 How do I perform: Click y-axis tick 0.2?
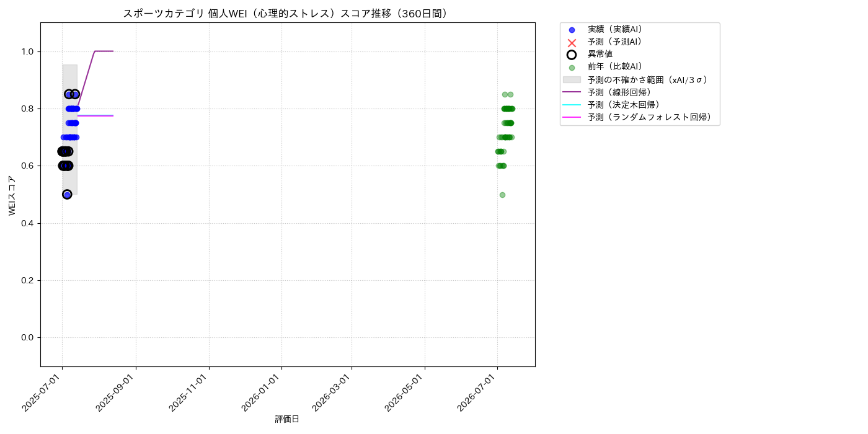click(x=28, y=280)
